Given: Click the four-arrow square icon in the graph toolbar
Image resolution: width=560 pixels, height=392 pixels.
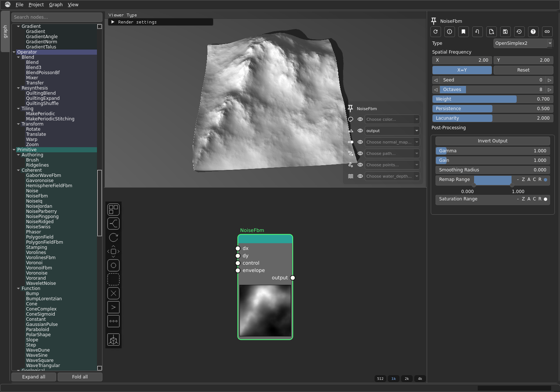Looking at the screenshot, I should [x=113, y=251].
